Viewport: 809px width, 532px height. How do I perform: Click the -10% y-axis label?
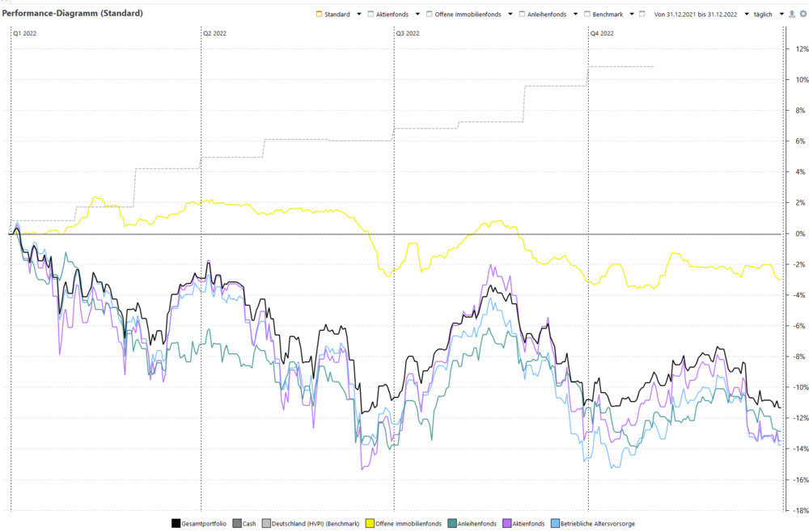tap(801, 387)
